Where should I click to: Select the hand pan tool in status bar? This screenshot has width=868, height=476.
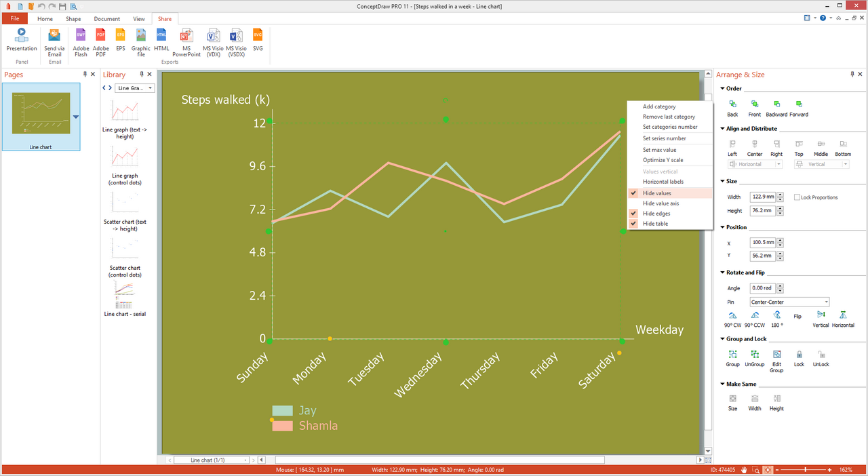[x=744, y=469]
